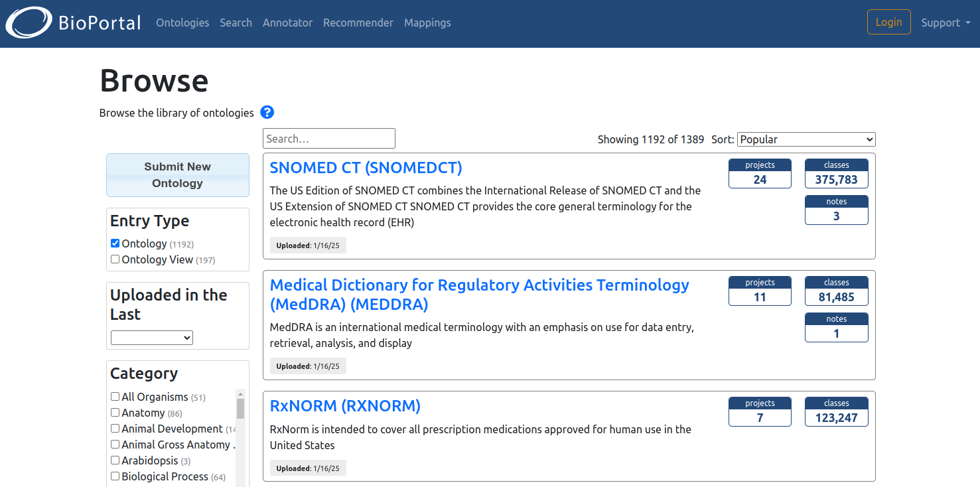Check the Anatomy category checkbox
980x487 pixels.
(115, 413)
